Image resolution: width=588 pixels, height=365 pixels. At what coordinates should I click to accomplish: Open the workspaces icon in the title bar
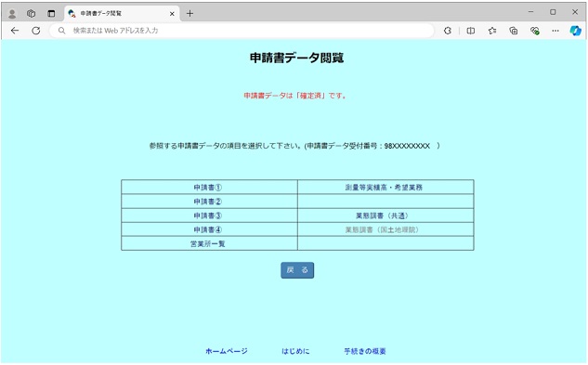[x=32, y=14]
